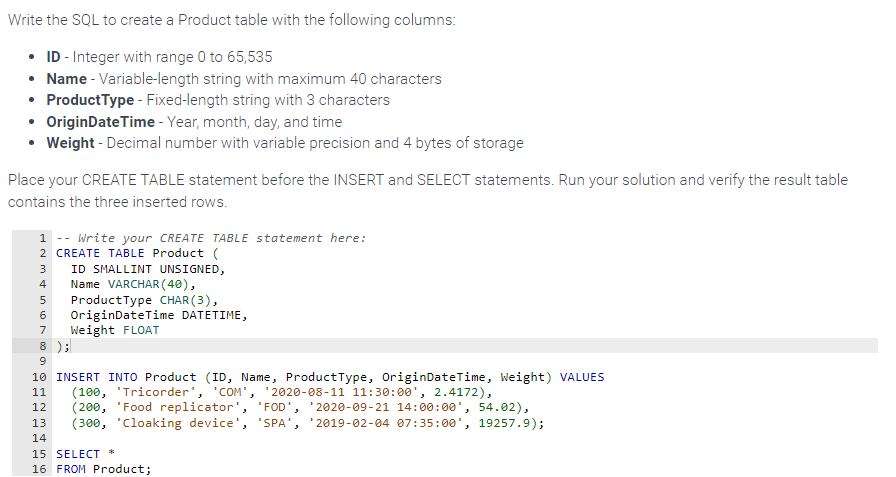The image size is (896, 477).
Task: Click the FLOAT keyword on line 7
Action: click(x=141, y=330)
